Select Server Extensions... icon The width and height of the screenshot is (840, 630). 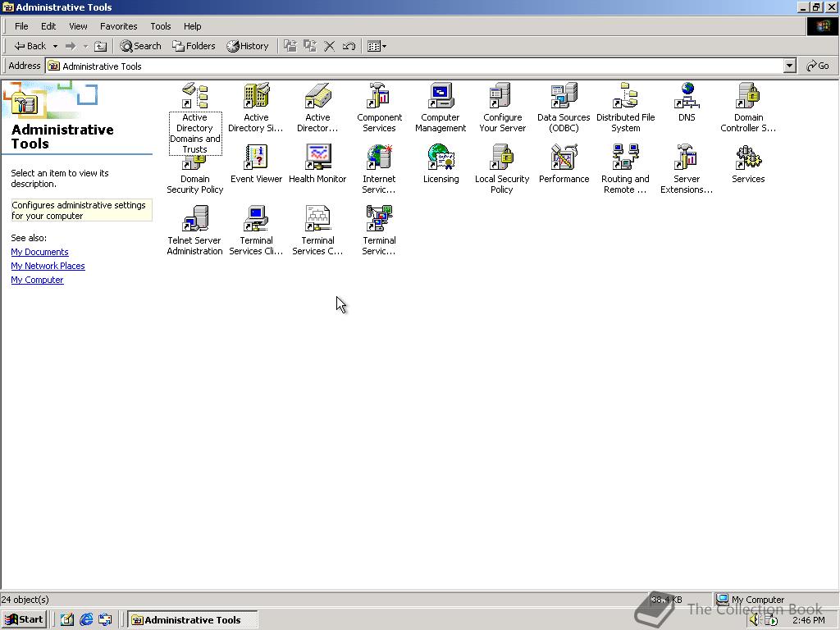[687, 157]
